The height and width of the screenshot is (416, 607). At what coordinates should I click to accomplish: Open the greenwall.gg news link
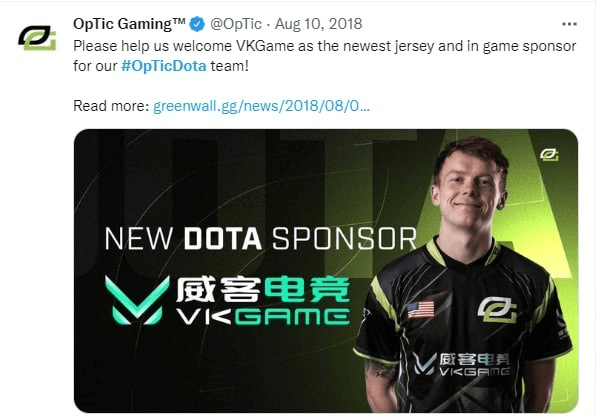click(262, 106)
